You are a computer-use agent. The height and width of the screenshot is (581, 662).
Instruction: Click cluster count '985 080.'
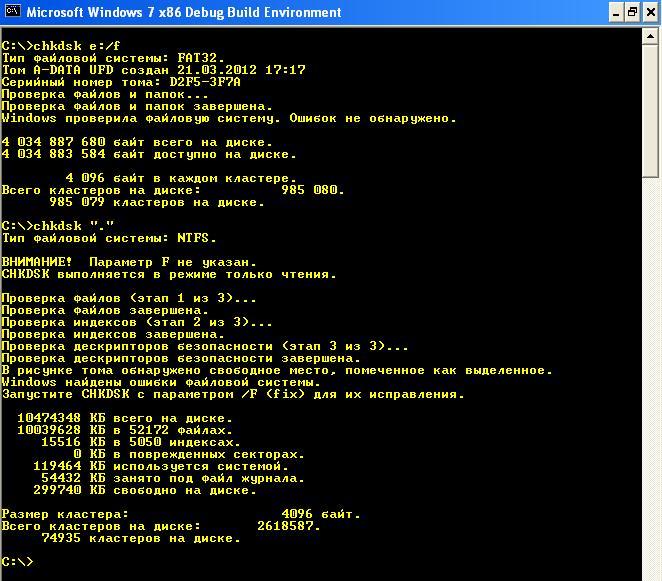click(313, 190)
